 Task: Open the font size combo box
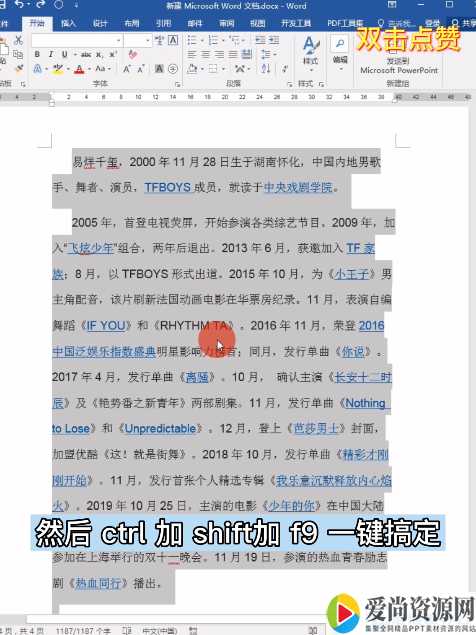(138, 40)
